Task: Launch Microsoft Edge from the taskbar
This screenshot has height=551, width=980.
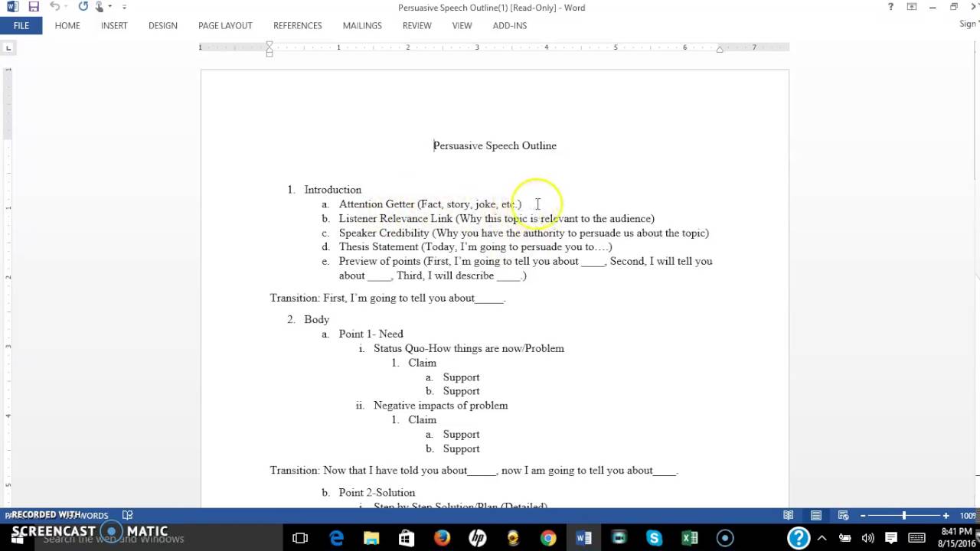Action: pos(336,538)
